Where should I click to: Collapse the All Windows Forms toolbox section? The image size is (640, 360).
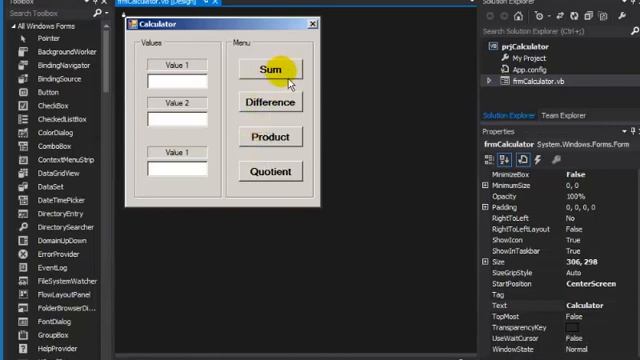pos(13,26)
